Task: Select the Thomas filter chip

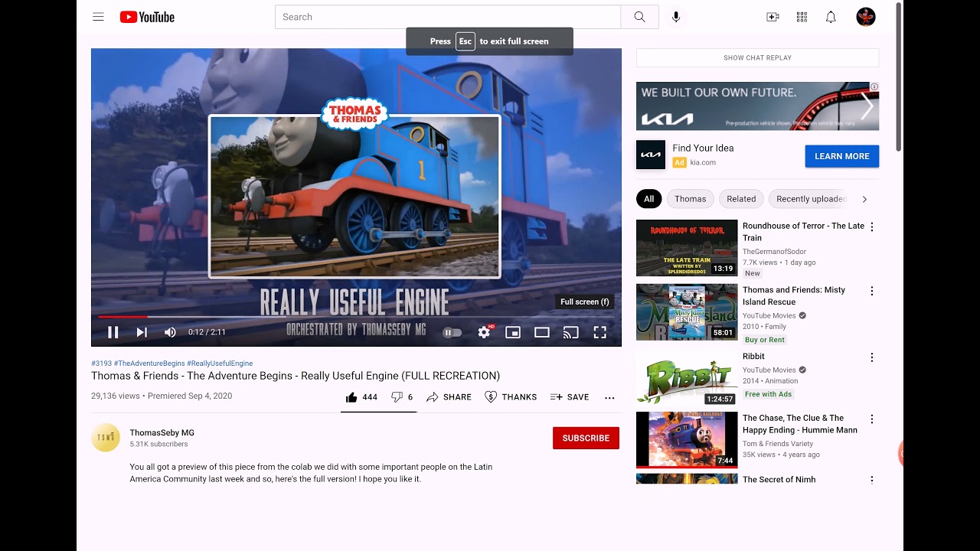Action: tap(691, 199)
